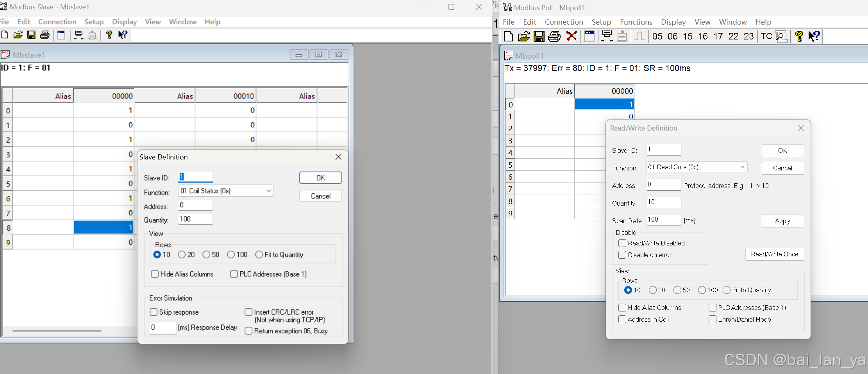Activate context help pointer in Modbus Poll
The width and height of the screenshot is (868, 374).
coord(814,36)
